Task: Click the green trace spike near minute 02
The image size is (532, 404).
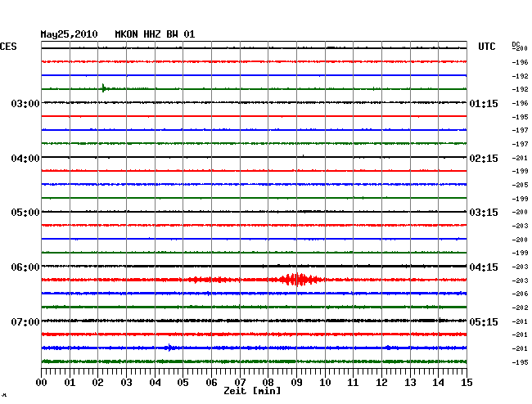Action: [105, 88]
